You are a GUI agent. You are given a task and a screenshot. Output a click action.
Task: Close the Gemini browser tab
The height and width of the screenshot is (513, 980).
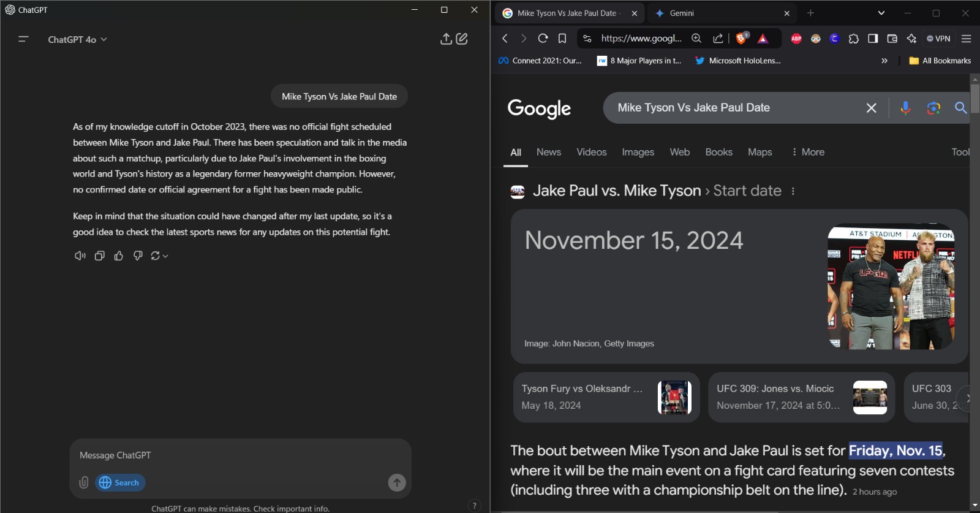tap(786, 13)
